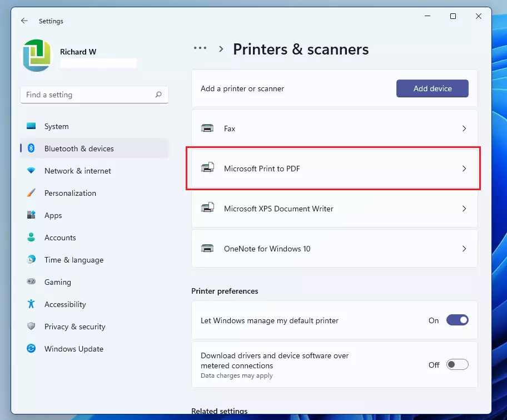The image size is (507, 420).
Task: Open Accessibility settings
Action: click(x=95, y=304)
